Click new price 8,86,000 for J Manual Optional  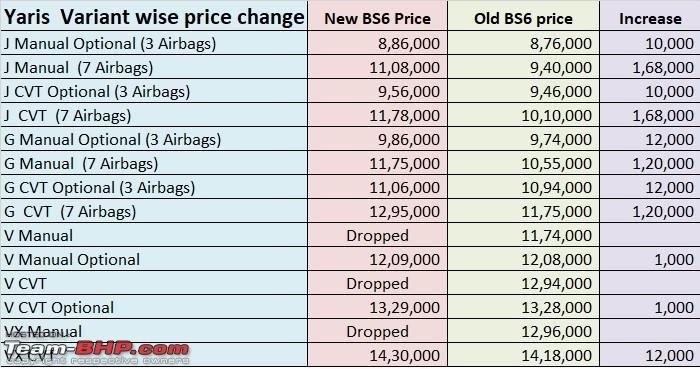coord(409,44)
